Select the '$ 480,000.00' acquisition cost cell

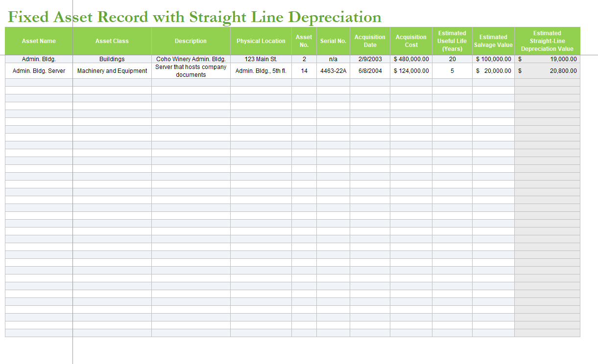point(411,59)
